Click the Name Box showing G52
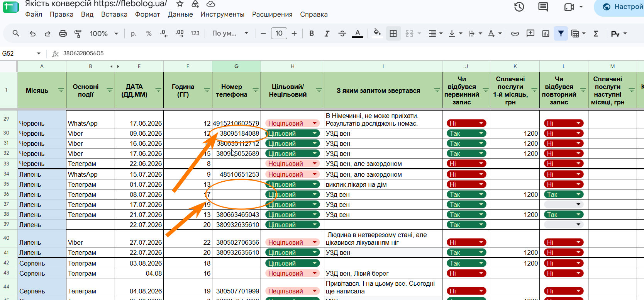 point(22,53)
